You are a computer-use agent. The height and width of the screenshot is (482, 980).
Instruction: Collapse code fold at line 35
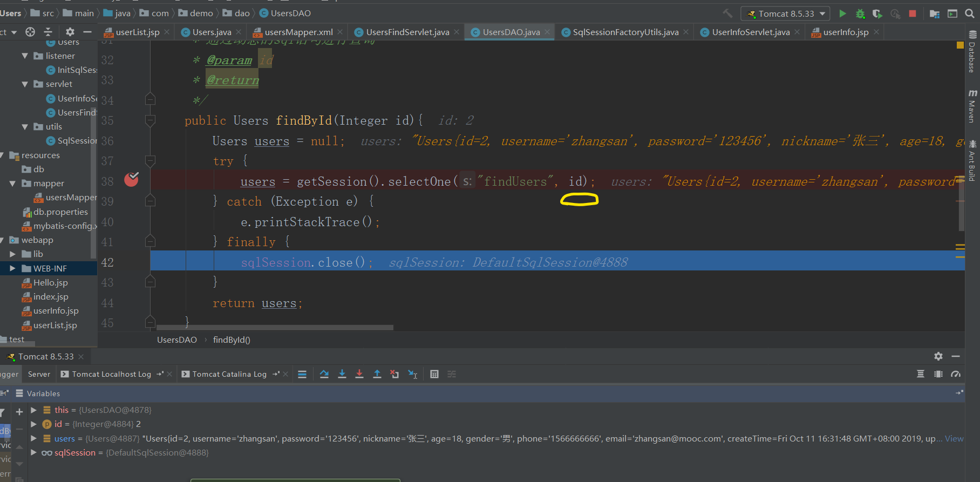pyautogui.click(x=151, y=120)
